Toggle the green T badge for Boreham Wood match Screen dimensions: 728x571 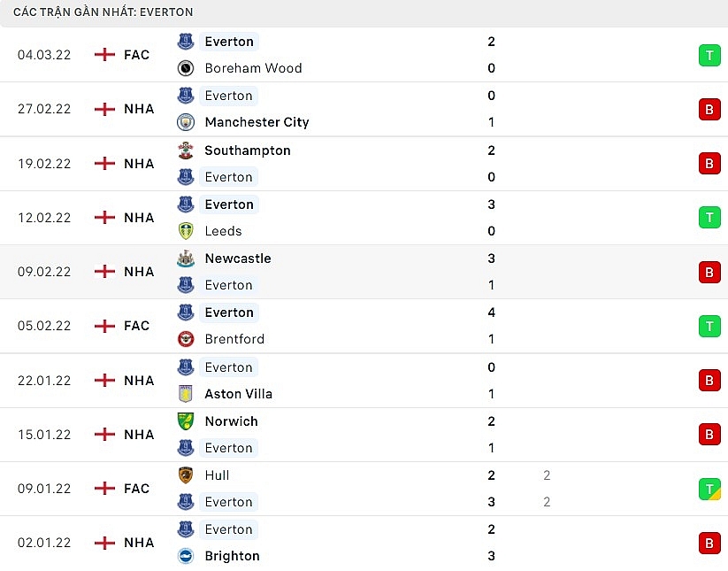(x=709, y=54)
